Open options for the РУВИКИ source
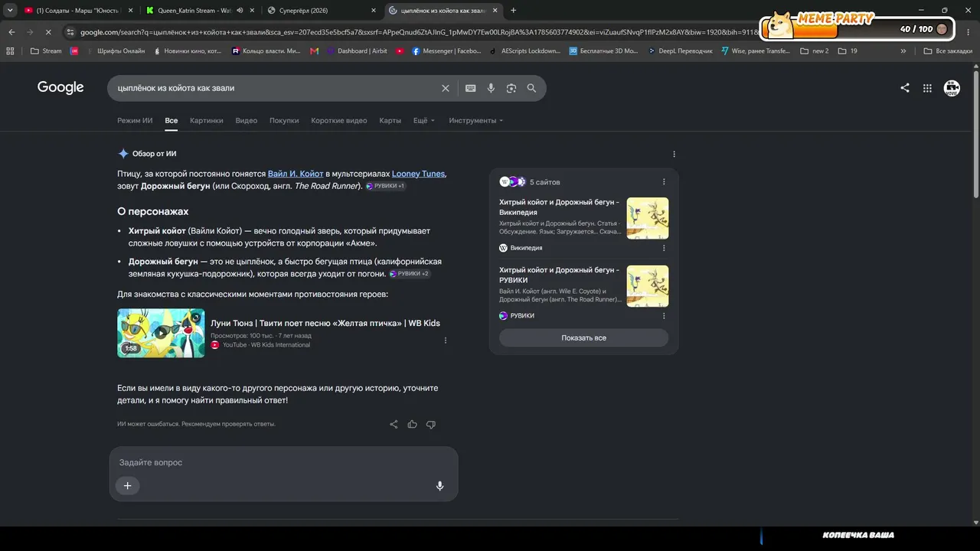980x551 pixels. click(664, 315)
